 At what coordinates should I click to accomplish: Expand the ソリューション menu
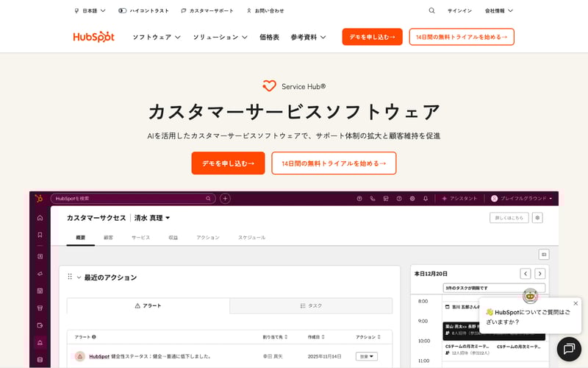(x=220, y=37)
